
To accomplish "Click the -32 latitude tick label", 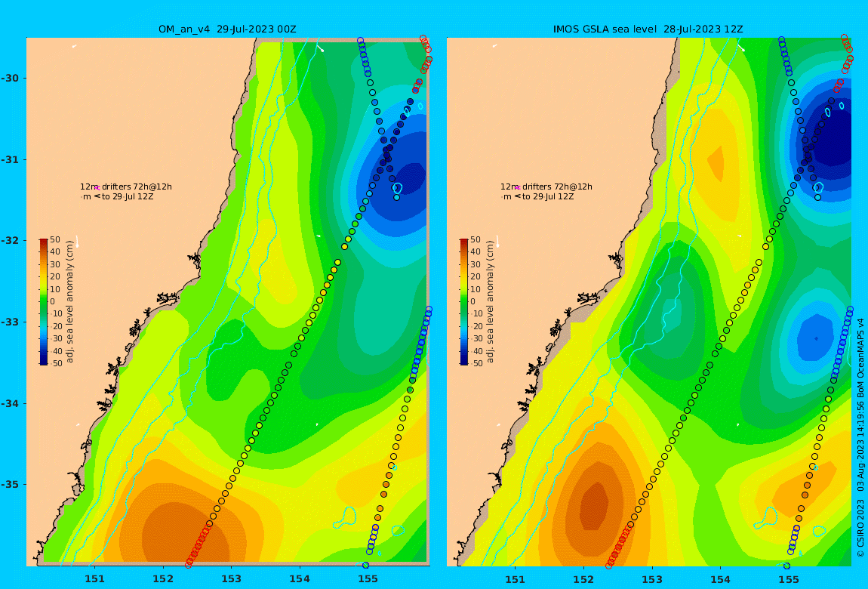I will click(x=10, y=241).
